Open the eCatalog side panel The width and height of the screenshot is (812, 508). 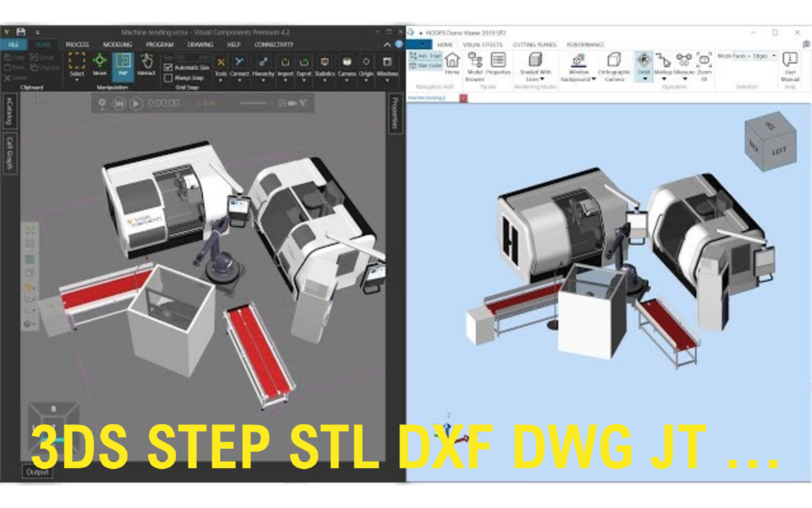point(9,111)
